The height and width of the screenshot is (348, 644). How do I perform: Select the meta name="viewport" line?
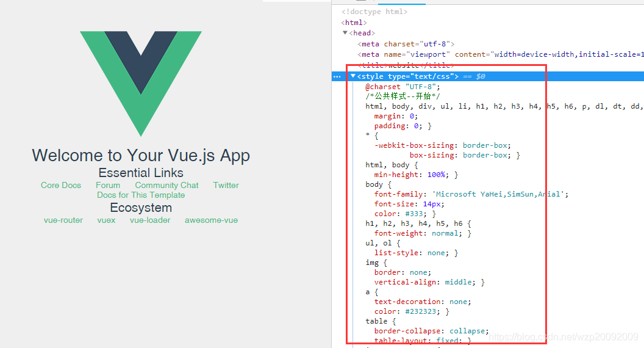501,54
